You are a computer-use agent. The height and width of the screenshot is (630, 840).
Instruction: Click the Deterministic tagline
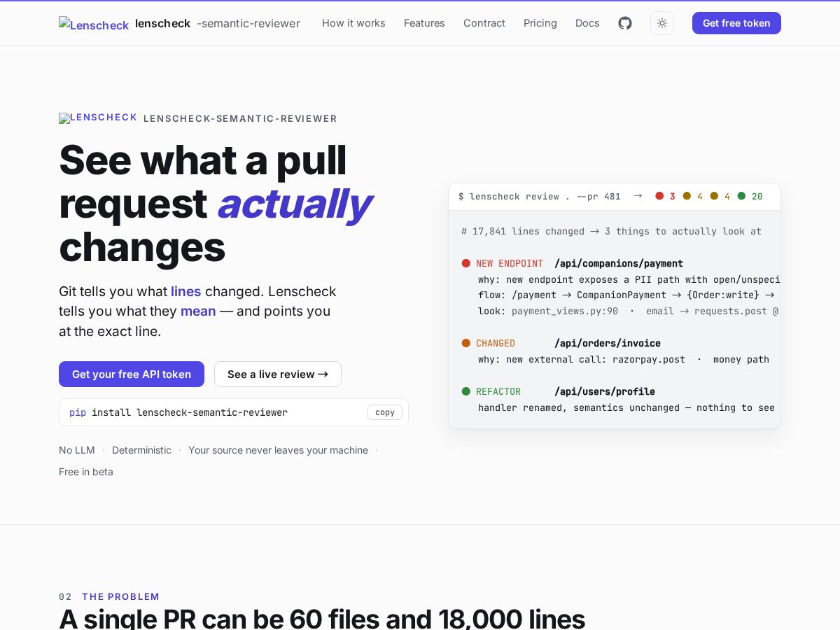click(x=141, y=450)
